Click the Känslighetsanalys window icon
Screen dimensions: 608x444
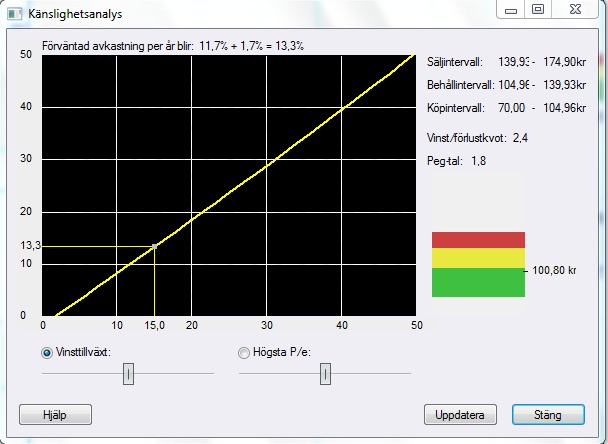click(15, 14)
